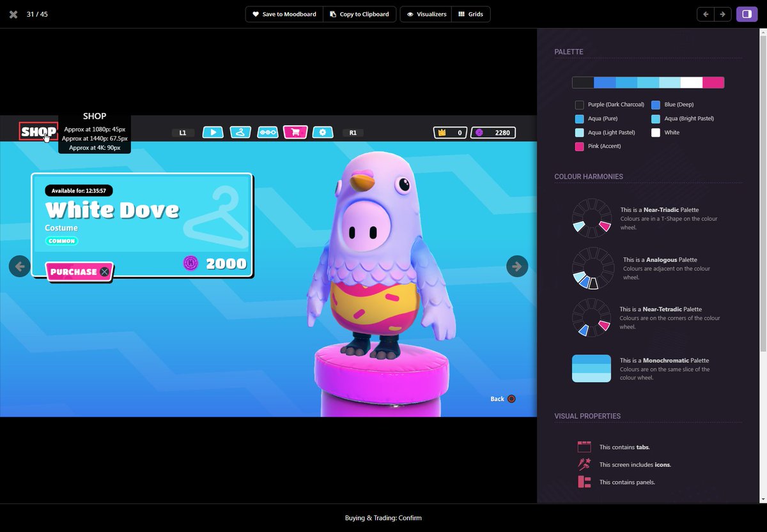Select the season pass tab icon
This screenshot has width=767, height=532.
click(x=268, y=132)
